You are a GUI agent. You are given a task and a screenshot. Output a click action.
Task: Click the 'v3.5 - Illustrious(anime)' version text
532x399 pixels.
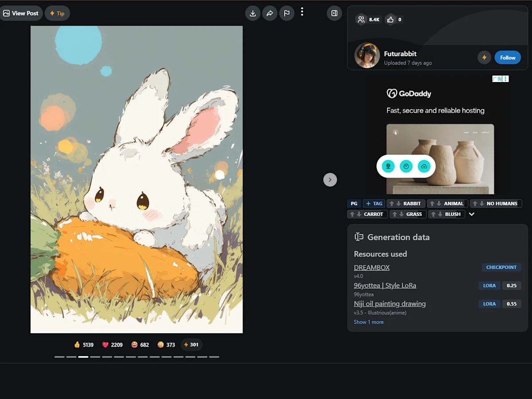(x=380, y=313)
